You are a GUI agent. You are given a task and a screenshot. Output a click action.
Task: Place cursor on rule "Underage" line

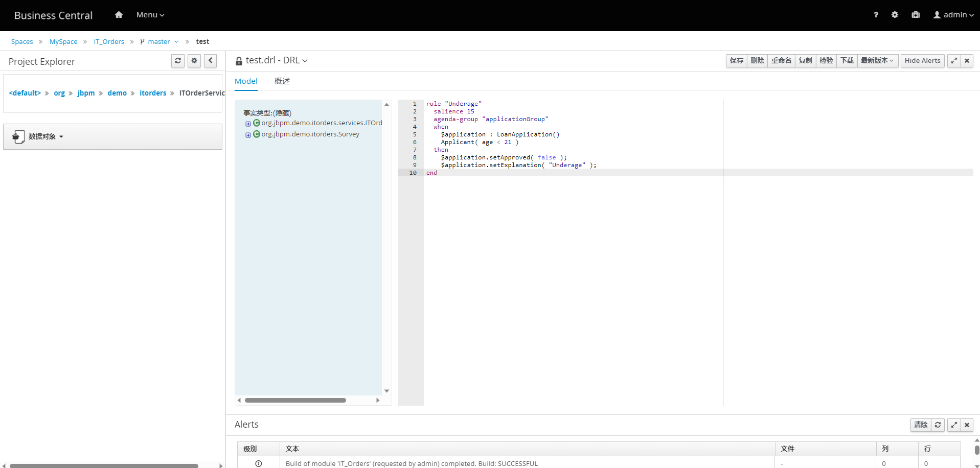pyautogui.click(x=454, y=104)
